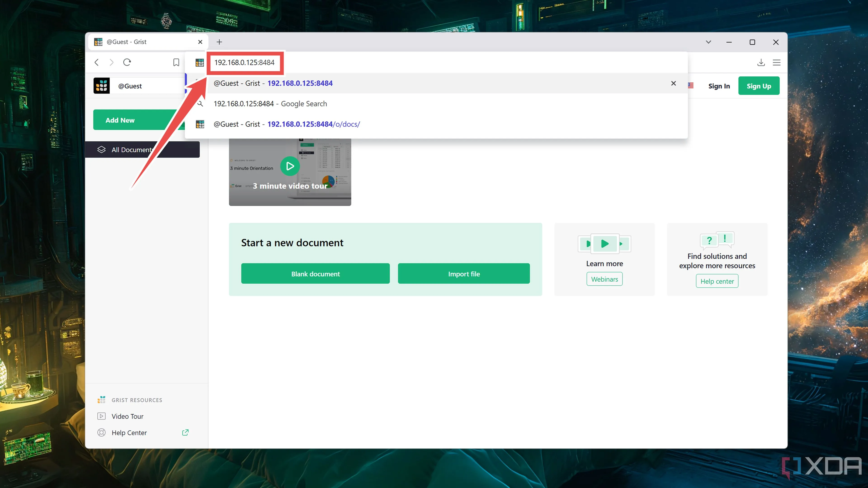Viewport: 868px width, 488px height.
Task: Click the external link icon next to Help Center
Action: click(x=185, y=432)
